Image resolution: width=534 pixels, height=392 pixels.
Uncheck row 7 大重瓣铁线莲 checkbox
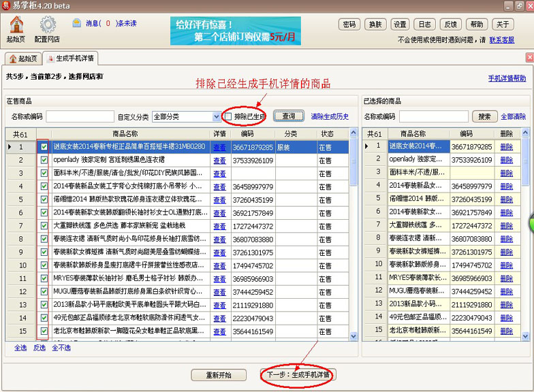tap(44, 226)
